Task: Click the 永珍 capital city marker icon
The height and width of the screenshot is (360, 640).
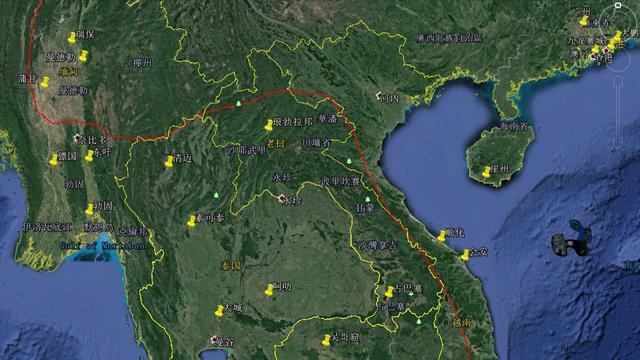Action: (281, 199)
